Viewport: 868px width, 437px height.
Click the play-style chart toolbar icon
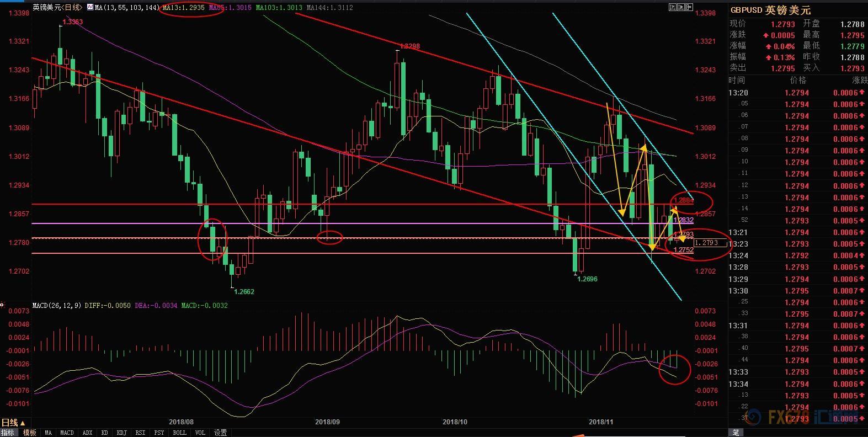click(680, 7)
